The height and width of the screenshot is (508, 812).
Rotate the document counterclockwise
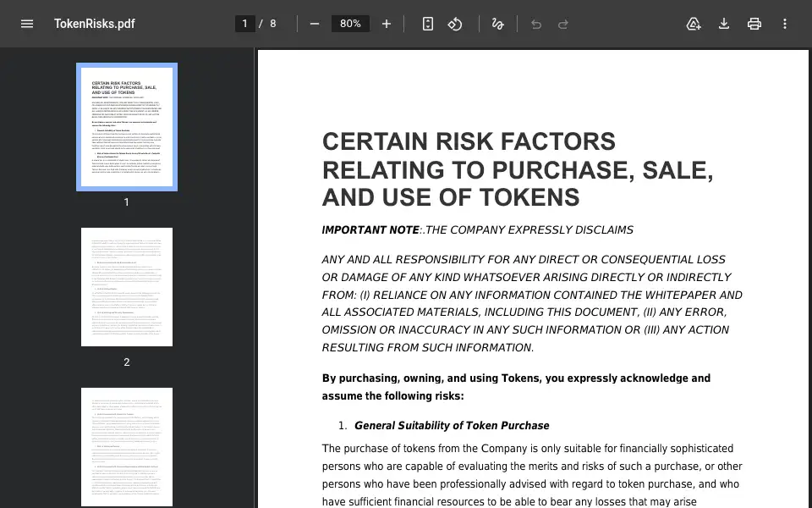point(455,24)
